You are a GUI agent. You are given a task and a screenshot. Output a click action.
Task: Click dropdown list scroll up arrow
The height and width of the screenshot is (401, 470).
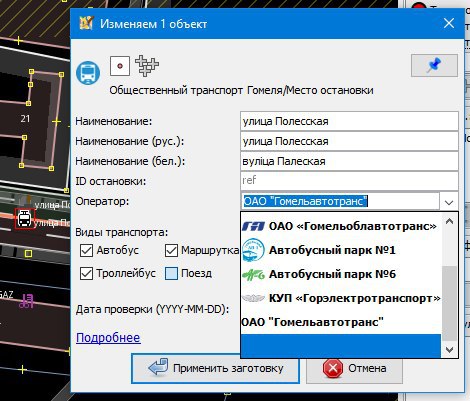[449, 221]
